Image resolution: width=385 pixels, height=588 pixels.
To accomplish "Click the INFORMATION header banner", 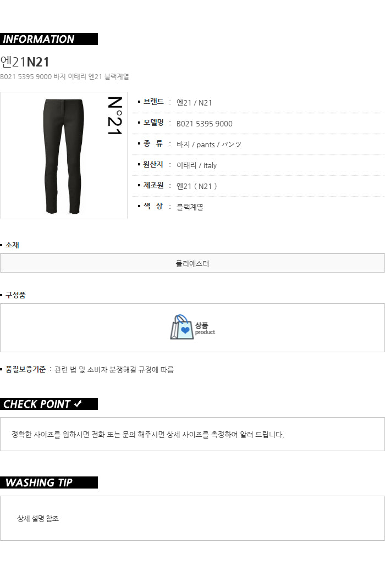I will [x=49, y=39].
